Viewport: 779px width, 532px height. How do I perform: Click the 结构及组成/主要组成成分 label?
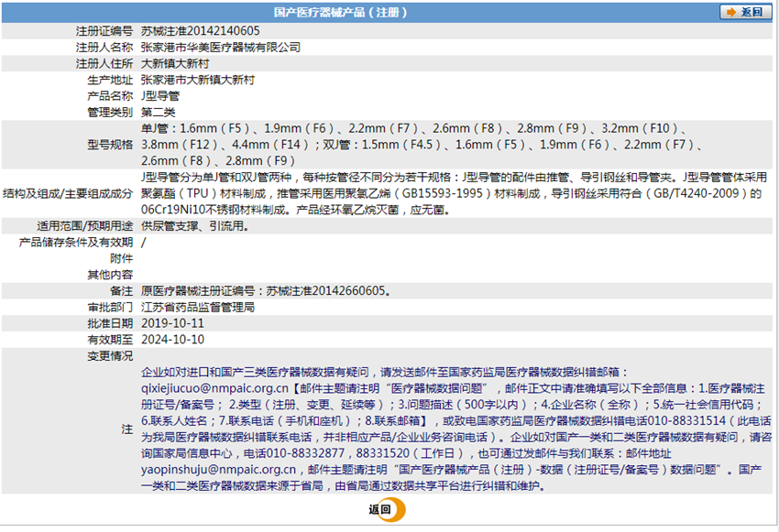(x=68, y=193)
